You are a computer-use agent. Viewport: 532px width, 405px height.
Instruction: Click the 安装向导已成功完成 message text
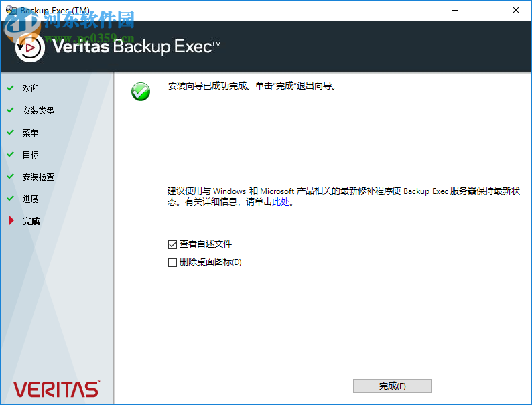click(252, 86)
